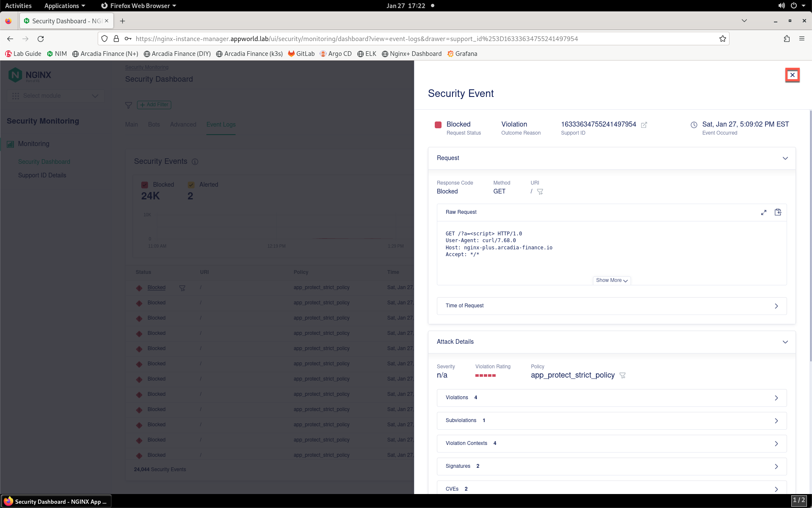This screenshot has height=508, width=812.
Task: Open the Firefox hamburger menu
Action: (802, 39)
